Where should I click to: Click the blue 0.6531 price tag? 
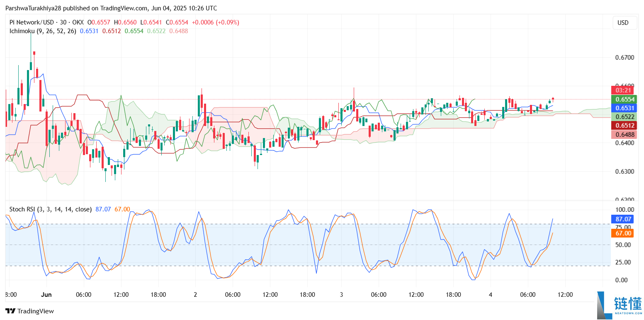tap(623, 108)
